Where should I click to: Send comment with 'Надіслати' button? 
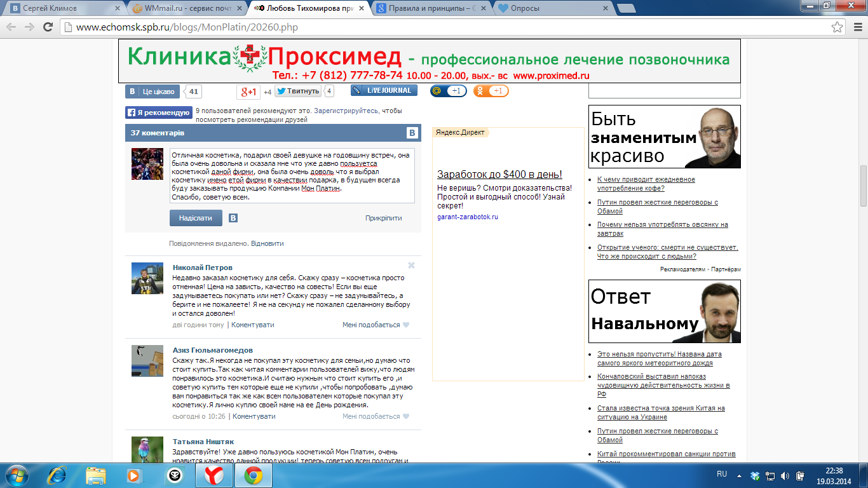click(x=196, y=218)
